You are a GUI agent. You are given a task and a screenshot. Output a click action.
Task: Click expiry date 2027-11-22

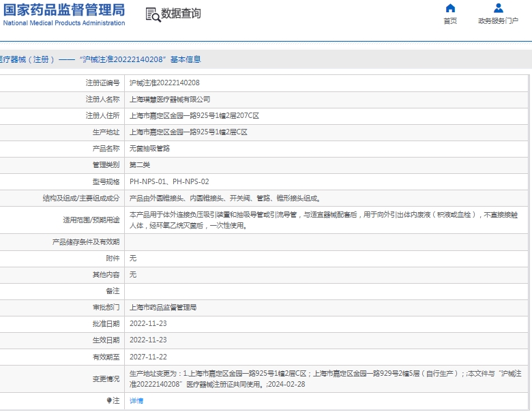(x=148, y=357)
